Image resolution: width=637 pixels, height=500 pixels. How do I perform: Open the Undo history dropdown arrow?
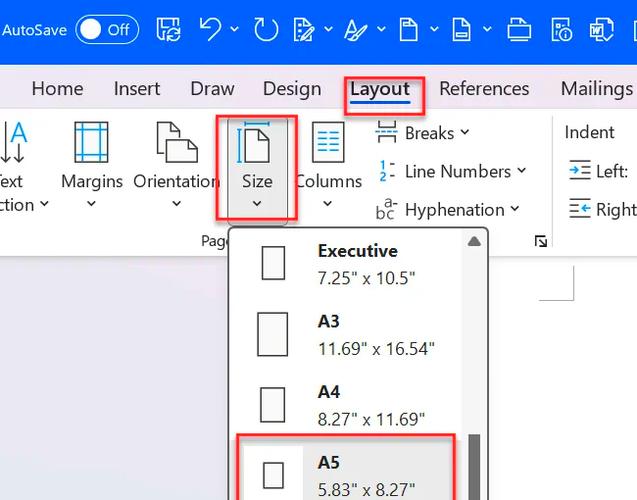[x=234, y=29]
